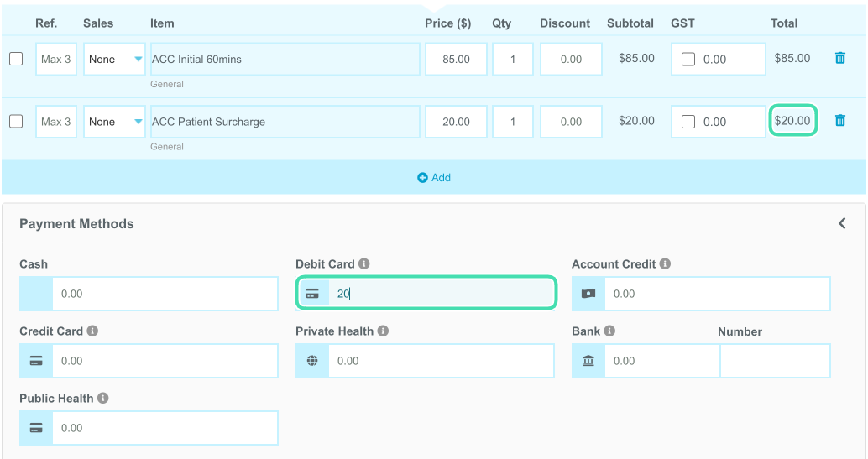Edit the 85.00 price field
The image size is (868, 459).
click(x=456, y=60)
